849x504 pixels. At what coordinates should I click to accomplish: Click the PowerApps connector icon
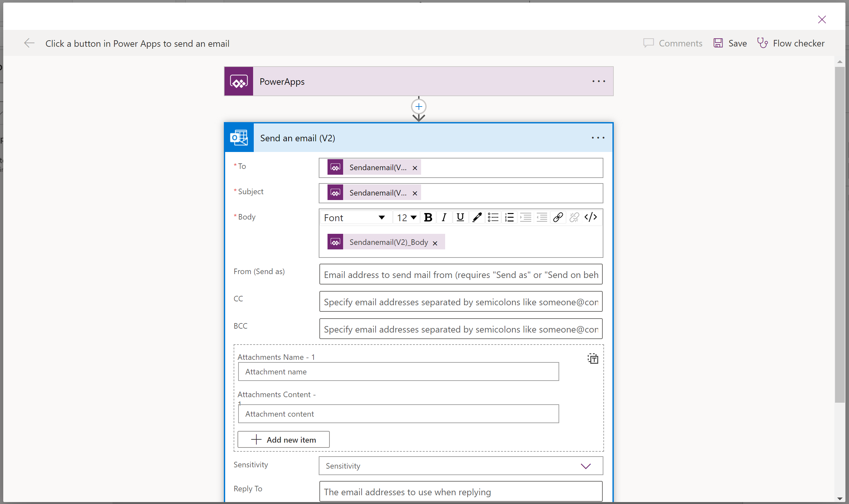[240, 81]
